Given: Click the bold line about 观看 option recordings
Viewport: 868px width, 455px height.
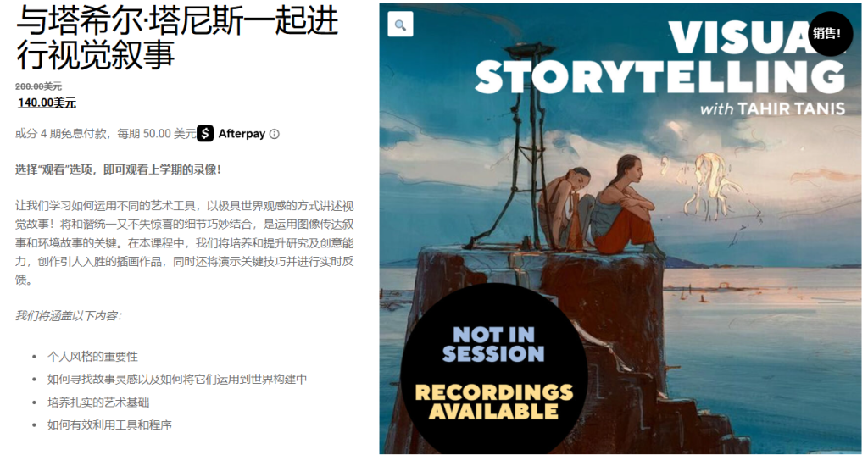Looking at the screenshot, I should (x=118, y=169).
